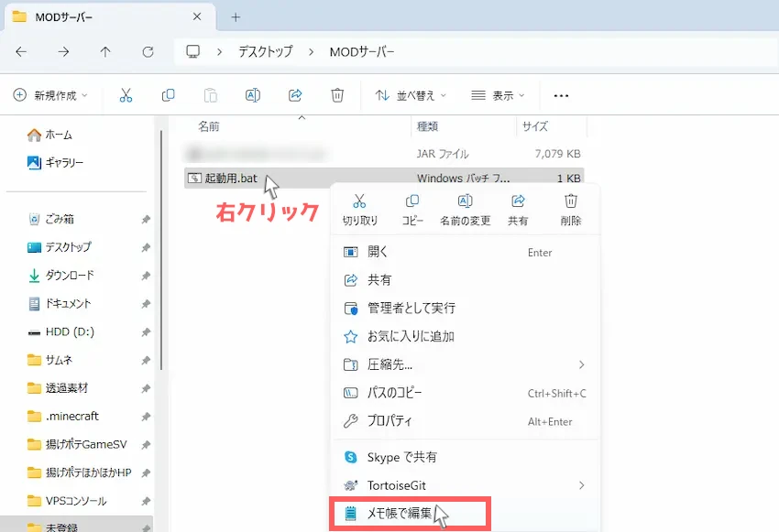Go up one folder level
This screenshot has height=532, width=779.
tap(105, 52)
